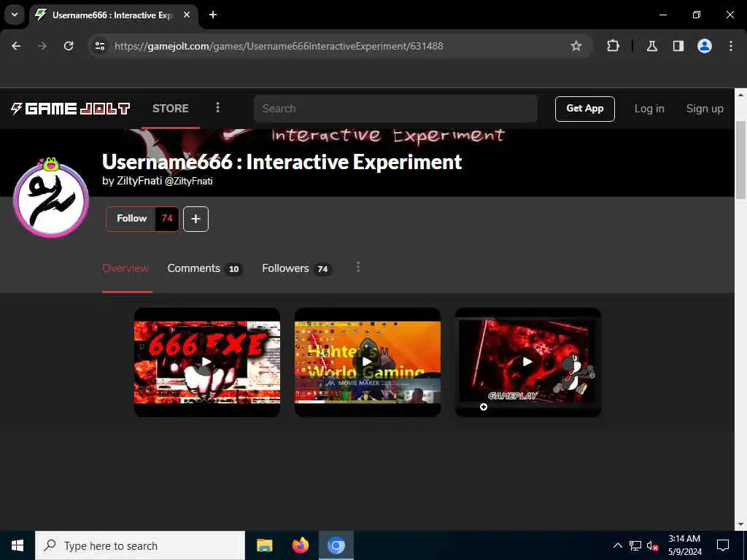Image resolution: width=747 pixels, height=560 pixels.
Task: Open File Explorer from the taskbar
Action: (x=264, y=545)
